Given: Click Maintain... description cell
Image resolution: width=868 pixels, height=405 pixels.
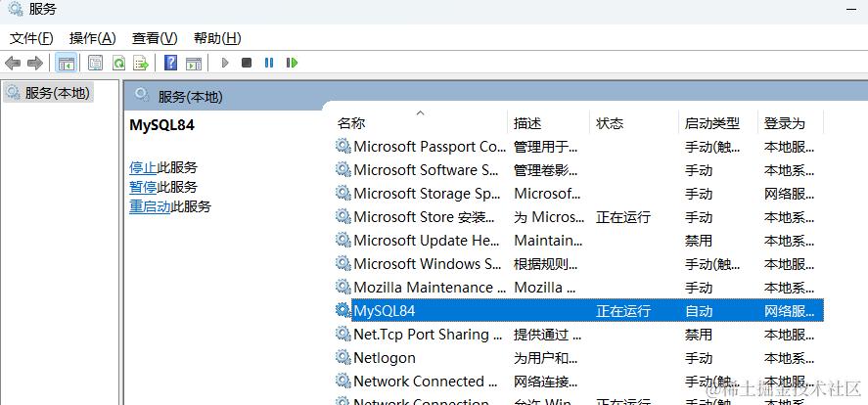Looking at the screenshot, I should click(x=548, y=241).
